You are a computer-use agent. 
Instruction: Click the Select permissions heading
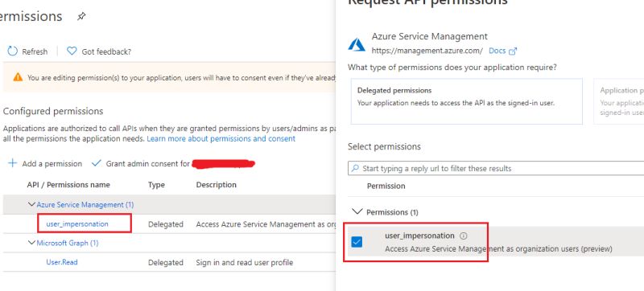[384, 146]
